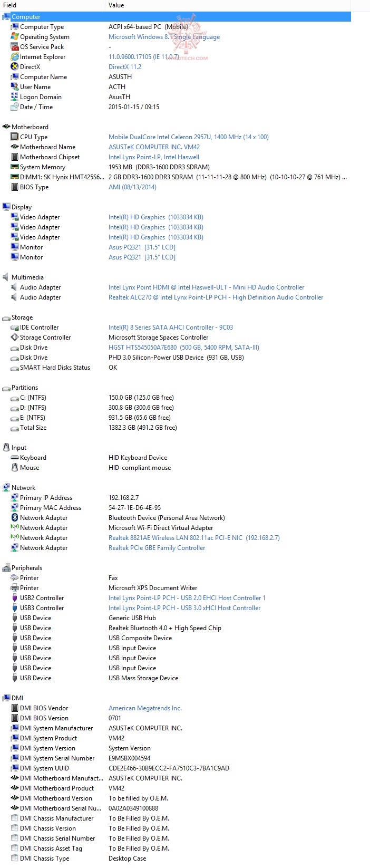Open American Megatrends Inc. link
Viewport: 370px width, 868px height.
[x=145, y=708]
